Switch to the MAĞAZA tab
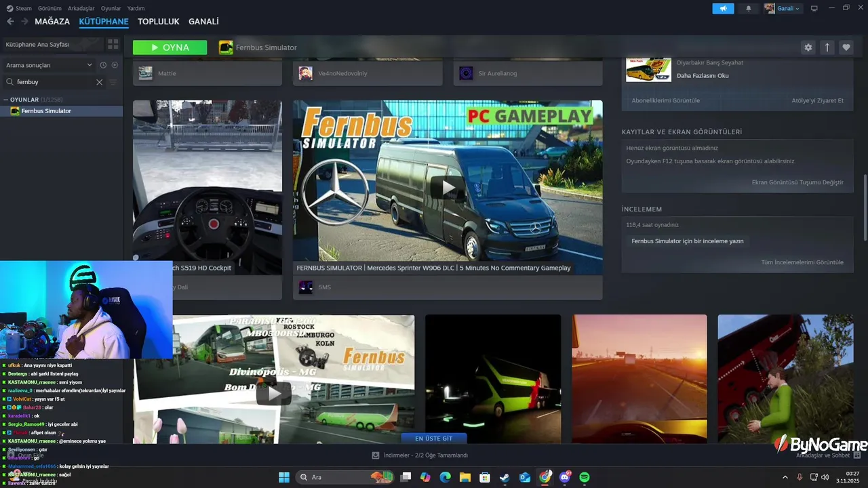This screenshot has width=868, height=488. tap(52, 22)
